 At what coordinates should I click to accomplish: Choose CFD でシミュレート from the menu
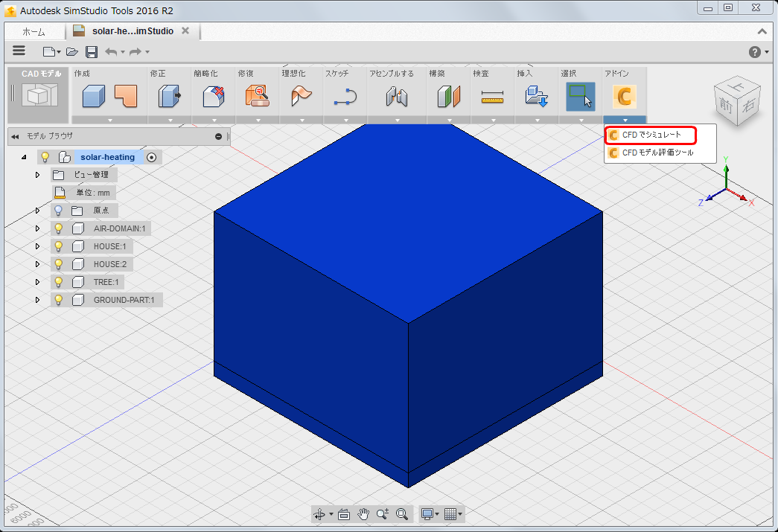point(651,135)
